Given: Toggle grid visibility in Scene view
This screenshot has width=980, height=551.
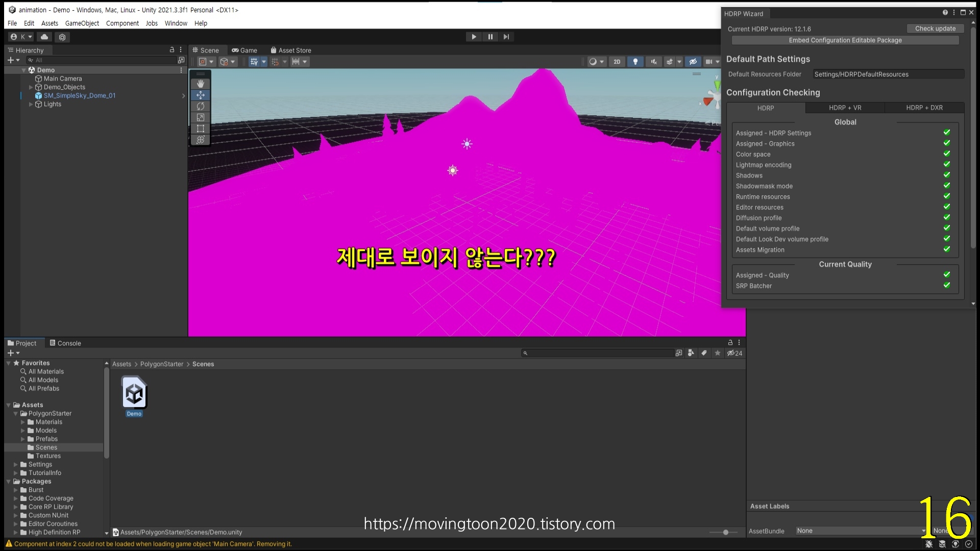Looking at the screenshot, I should click(254, 62).
